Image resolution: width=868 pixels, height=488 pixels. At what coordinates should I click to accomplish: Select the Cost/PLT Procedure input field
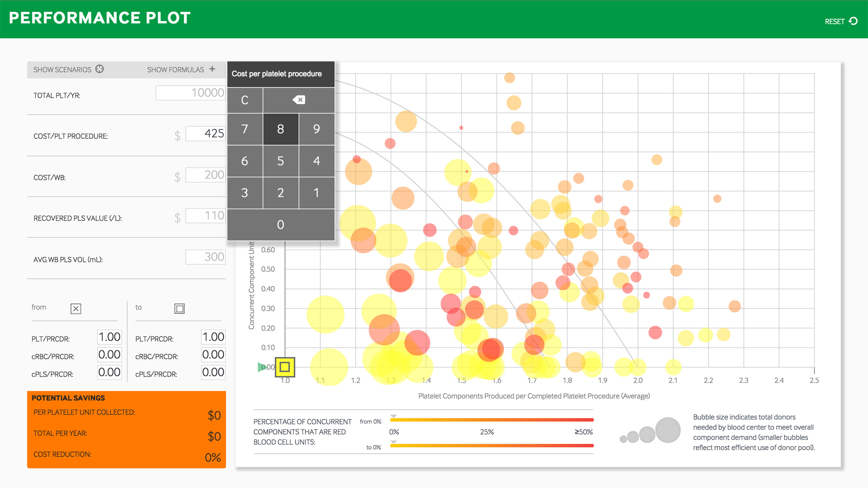[x=206, y=133]
